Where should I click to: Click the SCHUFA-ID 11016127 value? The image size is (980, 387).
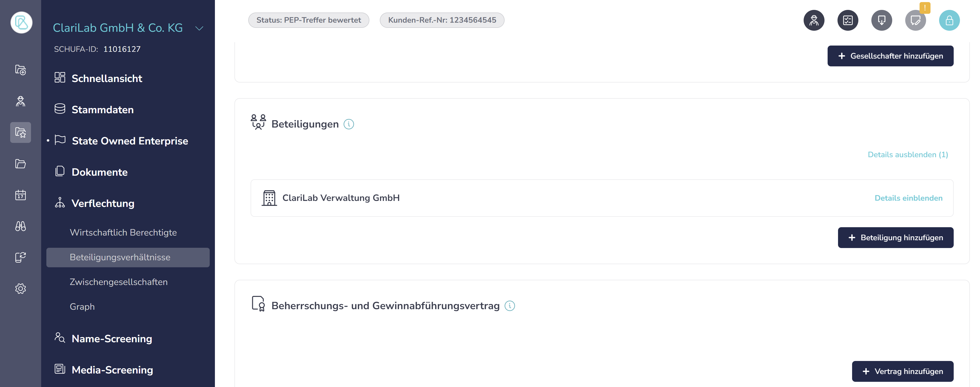(x=122, y=49)
